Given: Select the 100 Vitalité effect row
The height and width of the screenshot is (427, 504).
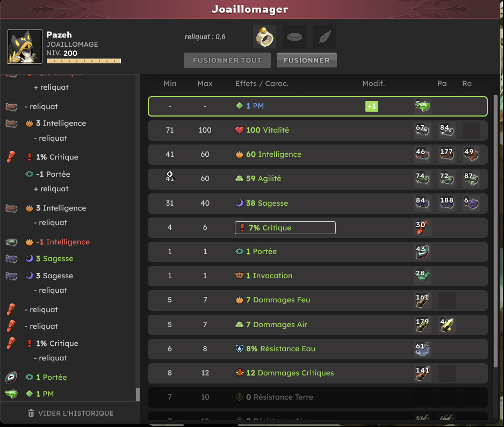Looking at the screenshot, I should point(318,130).
